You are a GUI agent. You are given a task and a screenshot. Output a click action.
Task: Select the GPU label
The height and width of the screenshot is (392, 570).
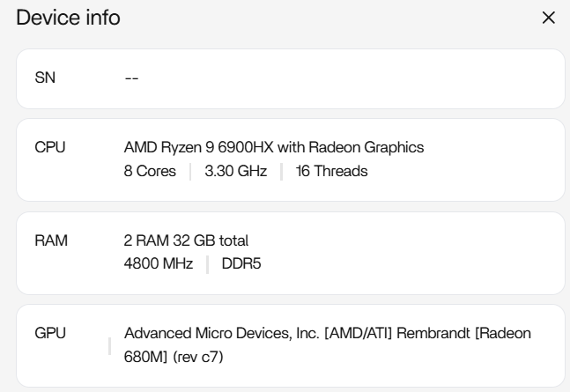[x=49, y=334]
